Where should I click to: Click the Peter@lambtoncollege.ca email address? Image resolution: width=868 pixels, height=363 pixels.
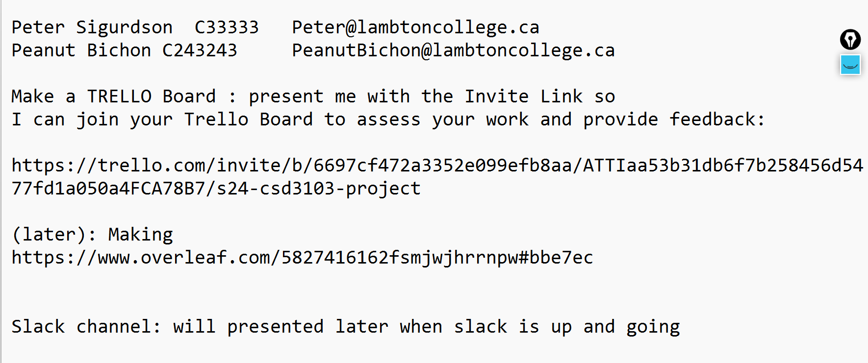415,27
